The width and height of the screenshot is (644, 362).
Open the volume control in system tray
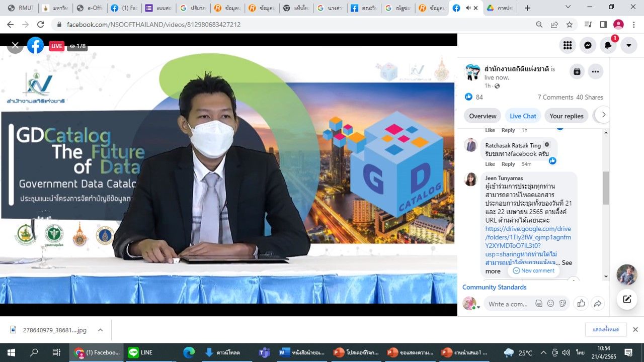[566, 352]
